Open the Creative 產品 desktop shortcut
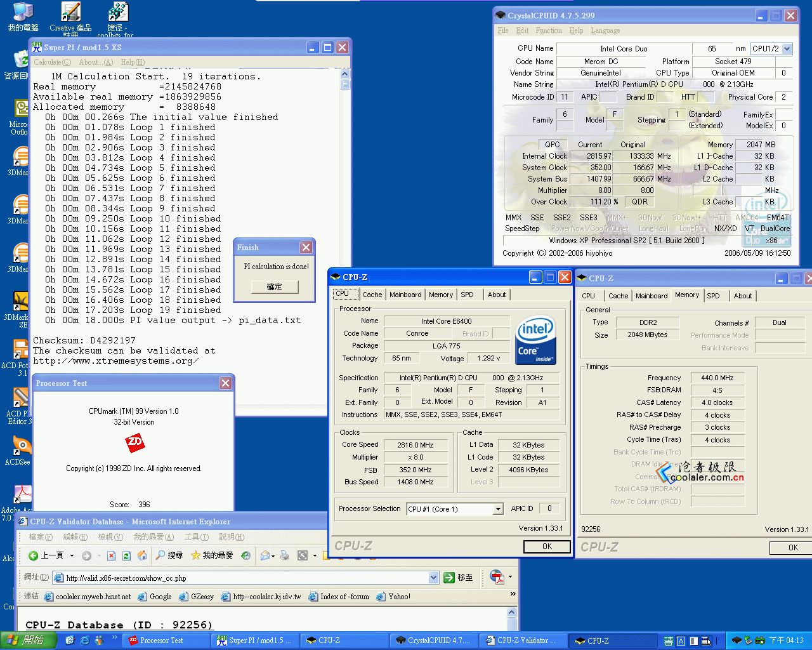The height and width of the screenshot is (650, 812). pyautogui.click(x=70, y=19)
